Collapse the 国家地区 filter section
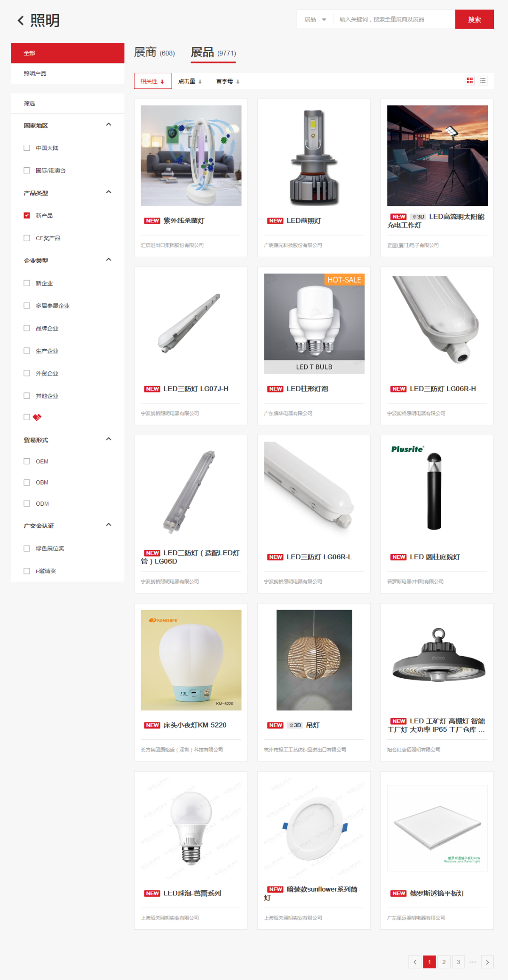 [x=109, y=125]
